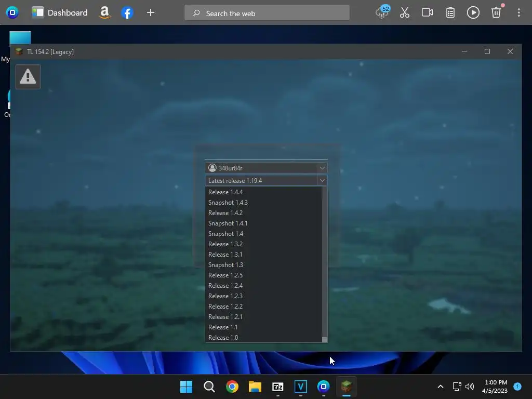Click the video camera recorder icon
Screen dimensions: 532x399
[427, 13]
